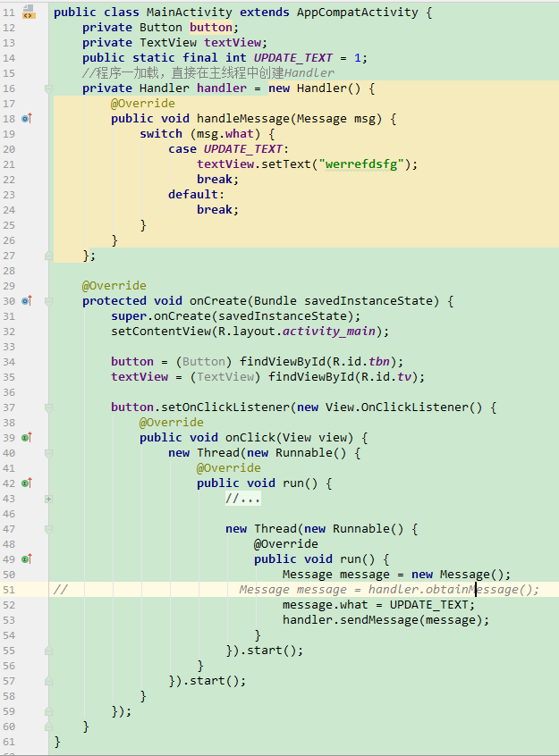The width and height of the screenshot is (559, 756).
Task: Collapse the Handler block at line 16
Action: click(48, 88)
